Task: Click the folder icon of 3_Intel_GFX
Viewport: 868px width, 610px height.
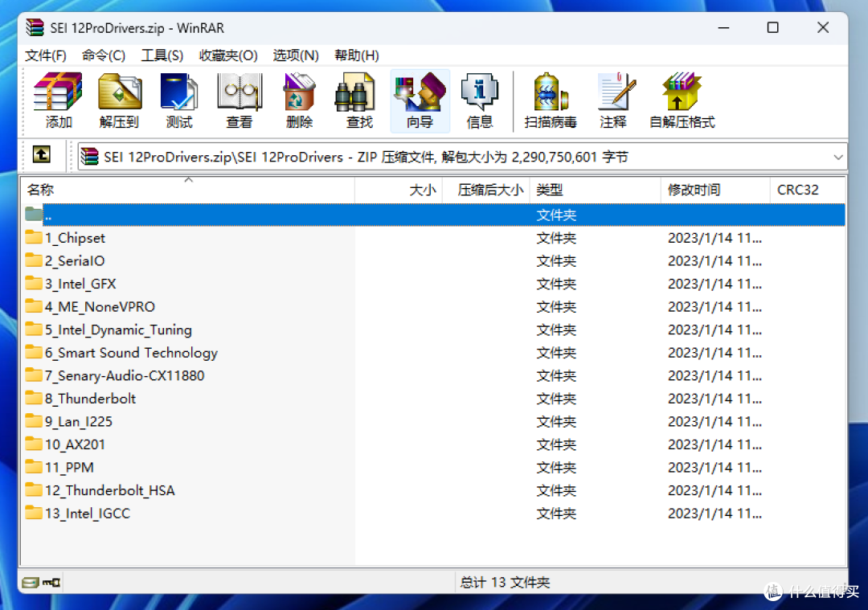Action: point(34,284)
